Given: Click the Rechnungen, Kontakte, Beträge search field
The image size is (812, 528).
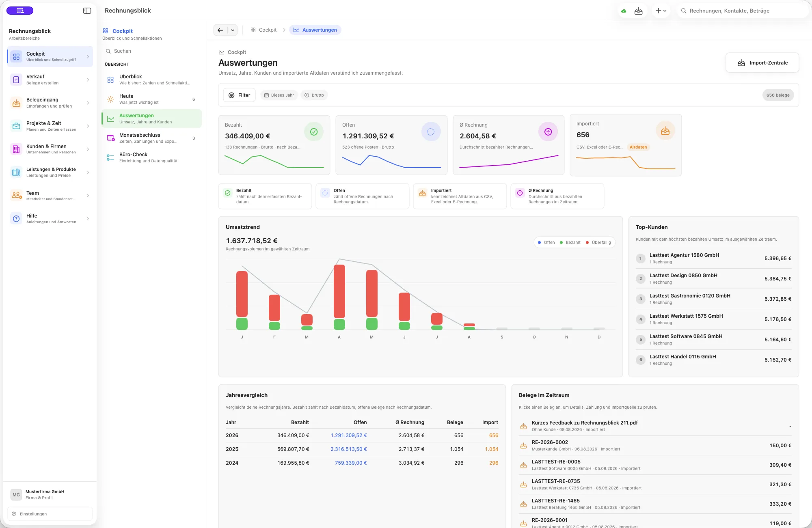Looking at the screenshot, I should (x=743, y=11).
